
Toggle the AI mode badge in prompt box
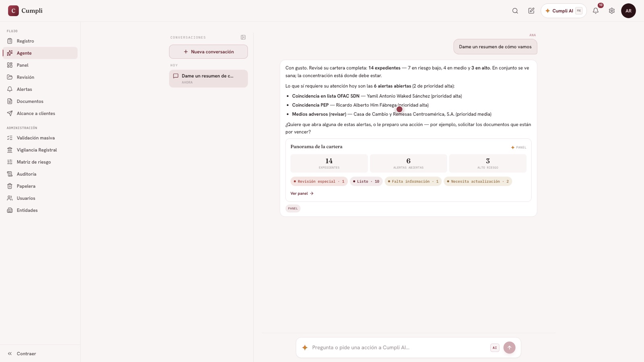495,348
